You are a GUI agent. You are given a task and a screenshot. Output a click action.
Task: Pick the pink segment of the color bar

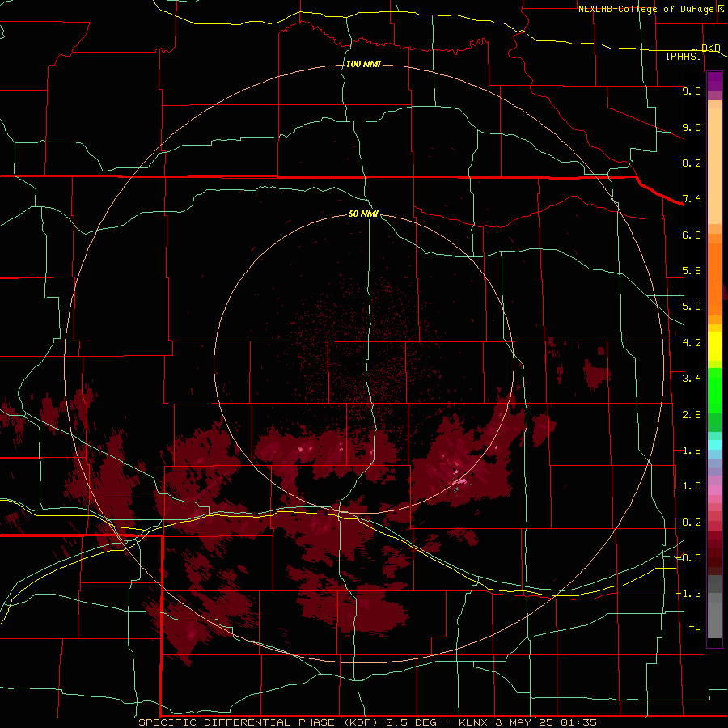click(x=714, y=490)
